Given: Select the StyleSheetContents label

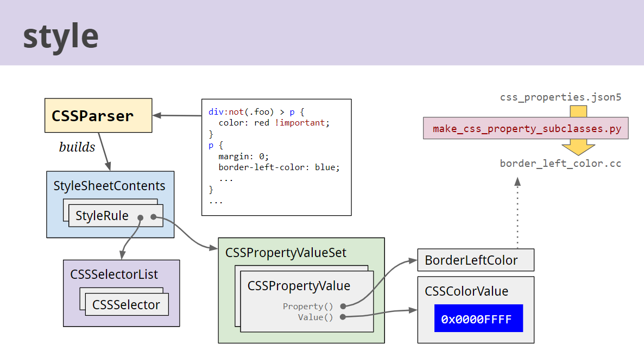Looking at the screenshot, I should pos(109,186).
